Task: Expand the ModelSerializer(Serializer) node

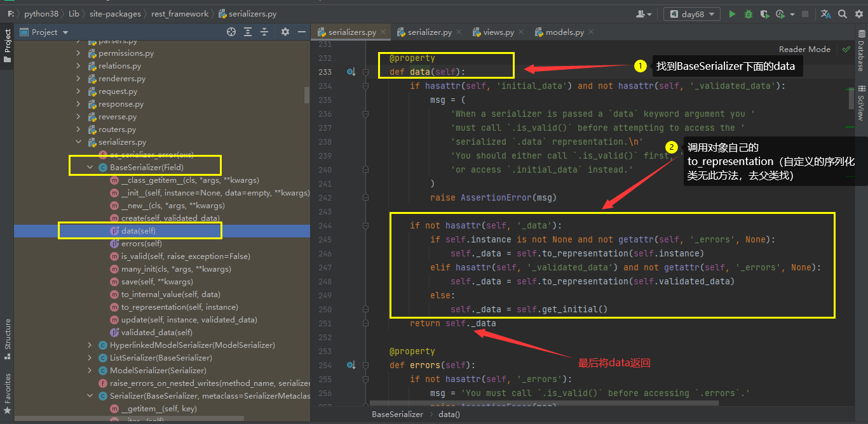Action: 90,371
